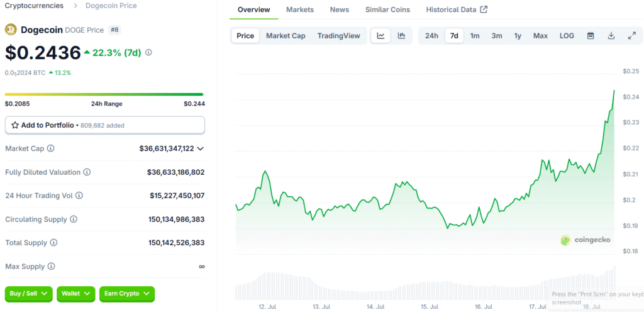Open the Buy / Sell dropdown
The height and width of the screenshot is (312, 644).
[x=28, y=293]
